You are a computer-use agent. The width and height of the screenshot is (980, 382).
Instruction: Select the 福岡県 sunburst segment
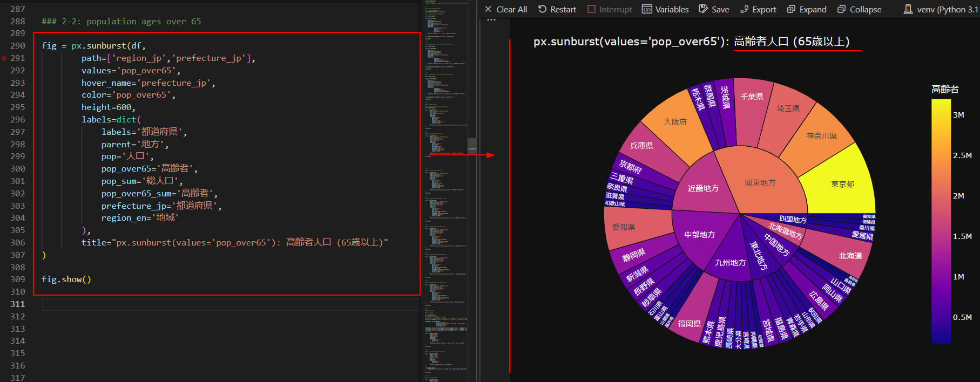pyautogui.click(x=689, y=324)
